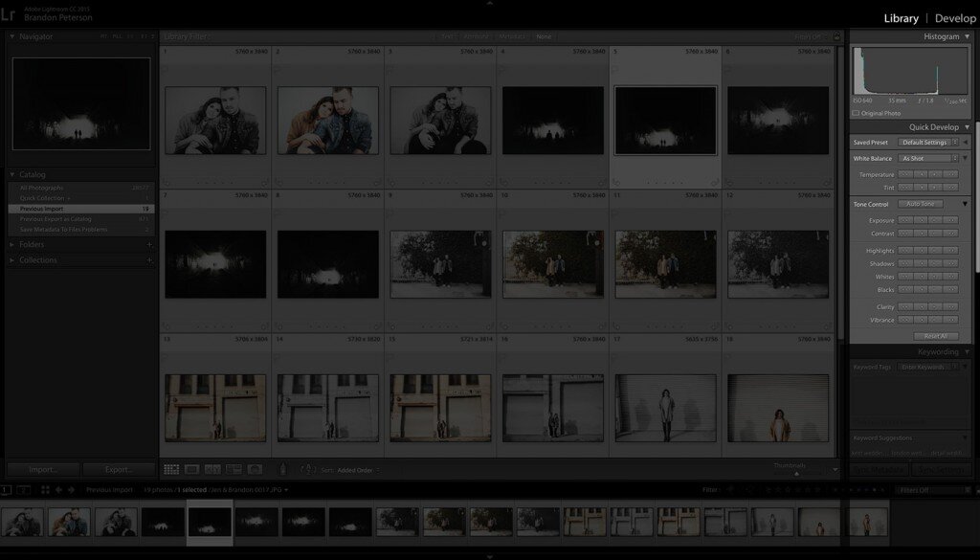
Task: Switch to the Library module
Action: [901, 18]
